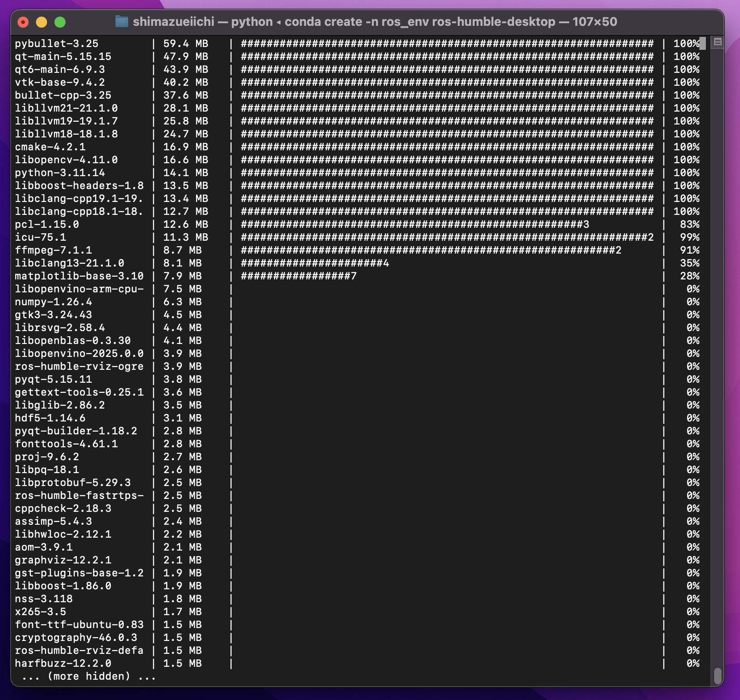Click the qt-main-5.15.15 package name
Image resolution: width=740 pixels, height=700 pixels.
pos(63,56)
